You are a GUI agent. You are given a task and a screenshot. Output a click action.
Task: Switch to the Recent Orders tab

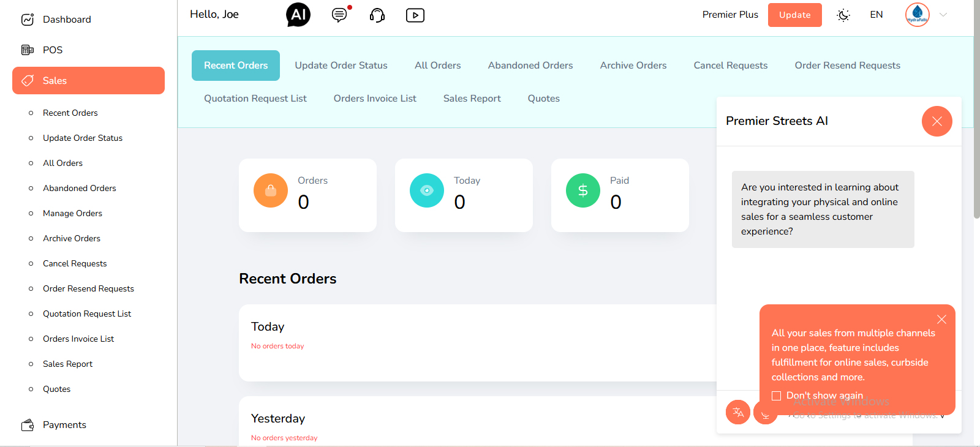point(236,66)
